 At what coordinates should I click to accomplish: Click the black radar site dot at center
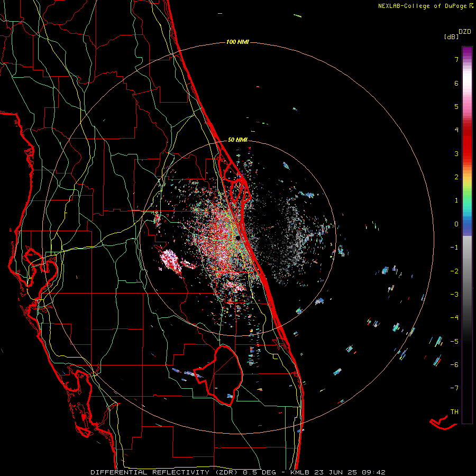238,238
